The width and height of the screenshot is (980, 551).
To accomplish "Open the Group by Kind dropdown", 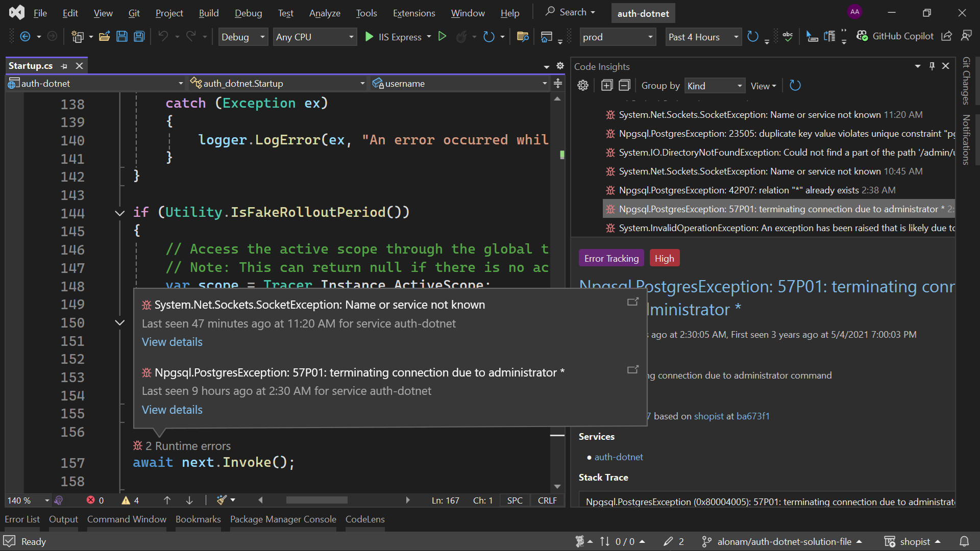I will [x=714, y=86].
